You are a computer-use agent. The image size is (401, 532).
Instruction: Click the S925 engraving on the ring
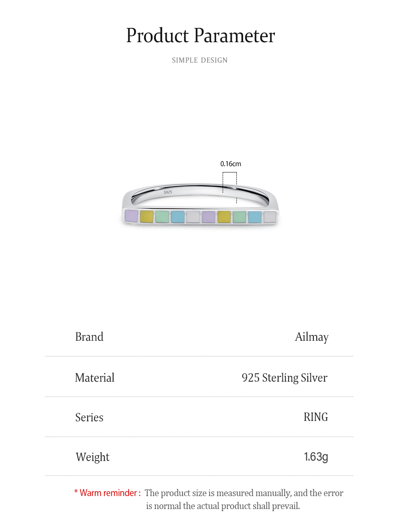[x=168, y=192]
